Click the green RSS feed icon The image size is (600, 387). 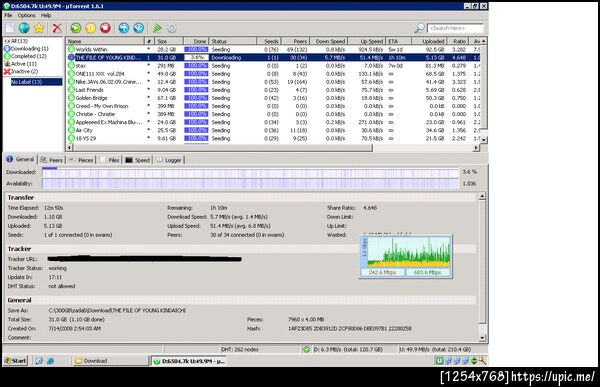[157, 28]
